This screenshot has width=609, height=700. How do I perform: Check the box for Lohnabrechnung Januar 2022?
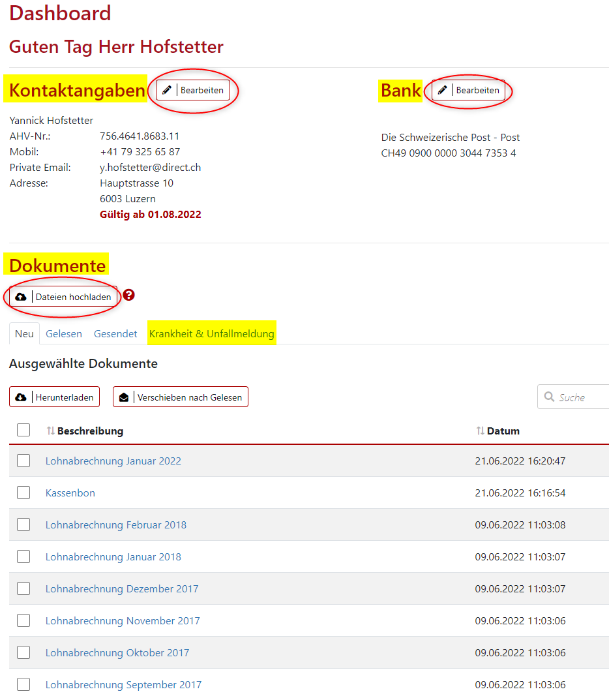click(x=23, y=461)
